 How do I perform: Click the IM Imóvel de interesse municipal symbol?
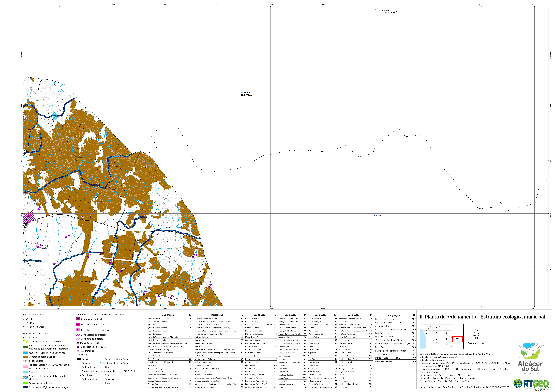pyautogui.click(x=78, y=330)
